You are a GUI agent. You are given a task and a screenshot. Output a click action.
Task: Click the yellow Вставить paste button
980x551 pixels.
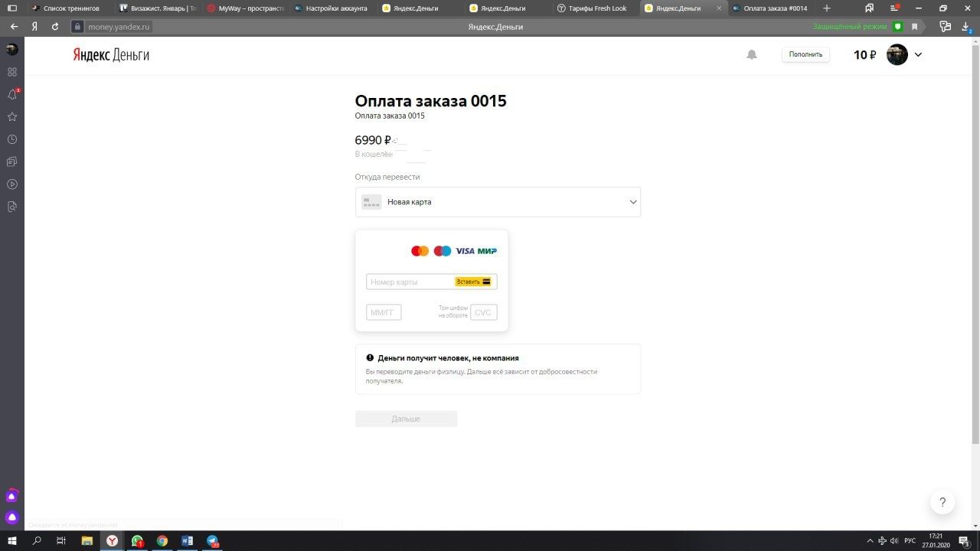coord(473,282)
